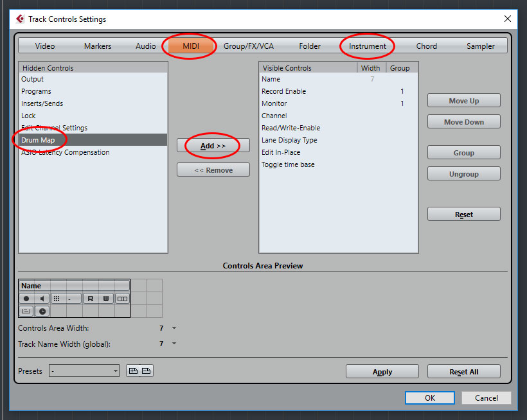Click the save preset icon next to Presets
Viewport: 527px width, 420px height.
point(133,371)
